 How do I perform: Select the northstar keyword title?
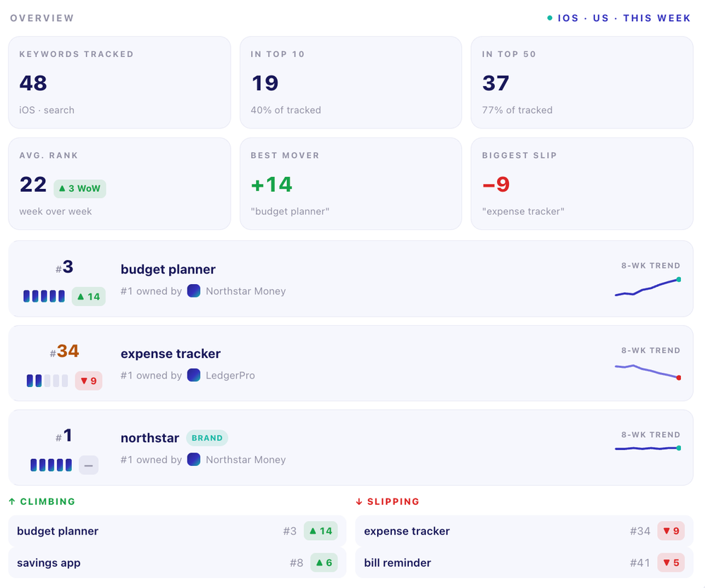[149, 438]
